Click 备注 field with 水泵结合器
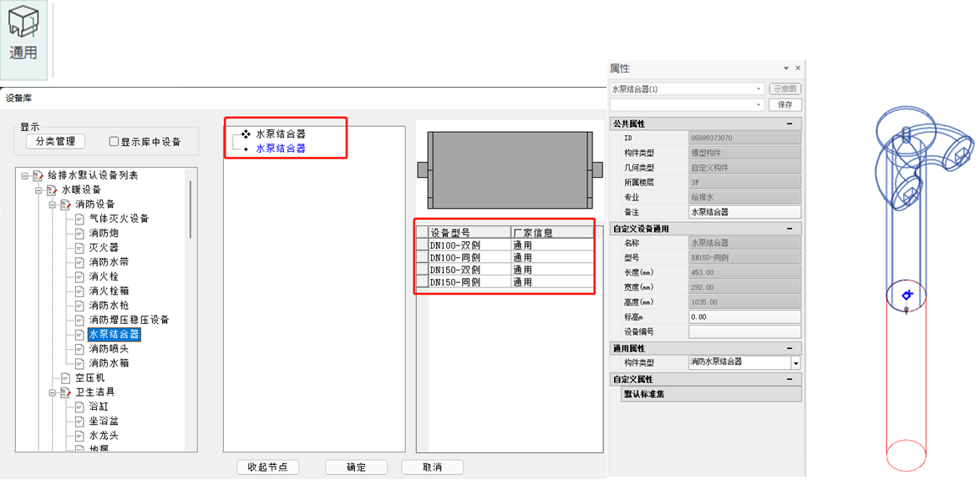 [744, 212]
